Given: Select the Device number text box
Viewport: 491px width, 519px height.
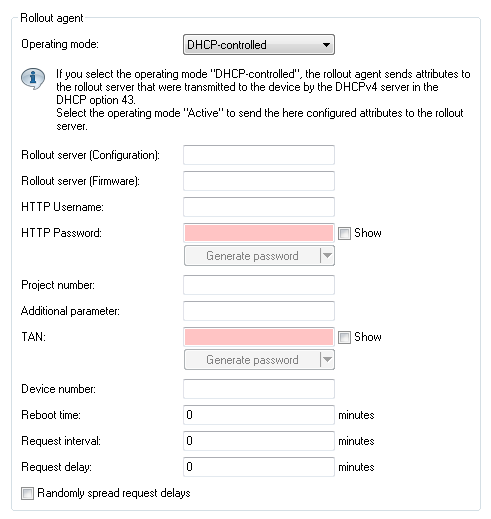Looking at the screenshot, I should coord(259,389).
